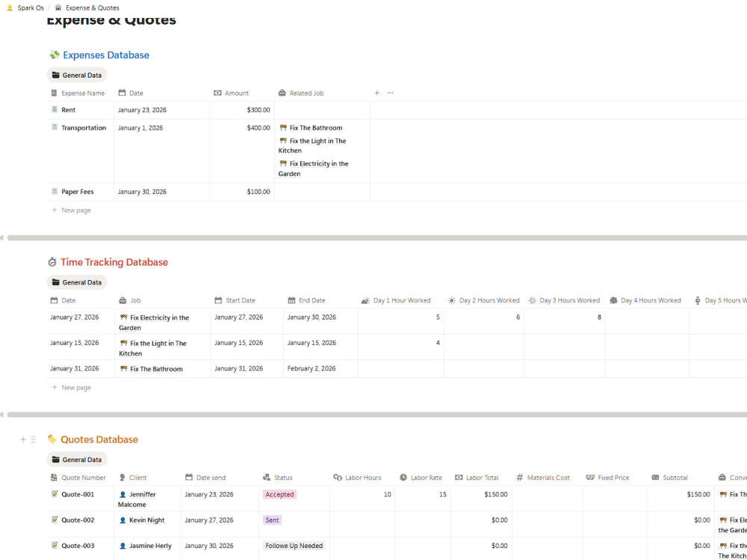
Task: Click the plus button beside Quotes Database
Action: tap(23, 440)
